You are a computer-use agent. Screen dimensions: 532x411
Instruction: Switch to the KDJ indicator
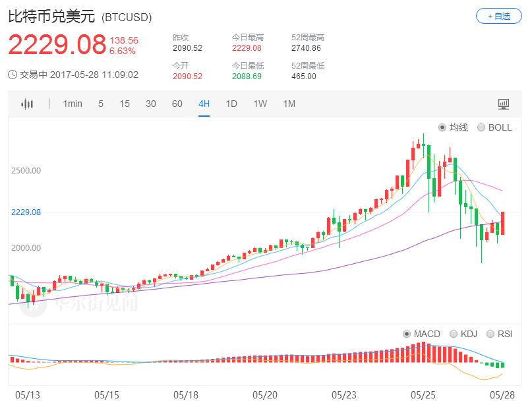pyautogui.click(x=453, y=334)
